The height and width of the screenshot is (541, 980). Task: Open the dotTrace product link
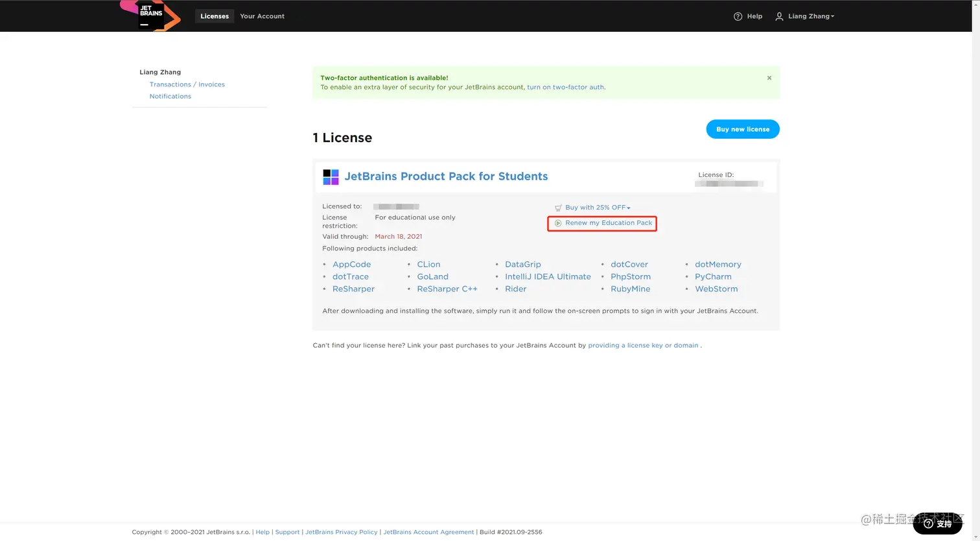[x=351, y=276]
